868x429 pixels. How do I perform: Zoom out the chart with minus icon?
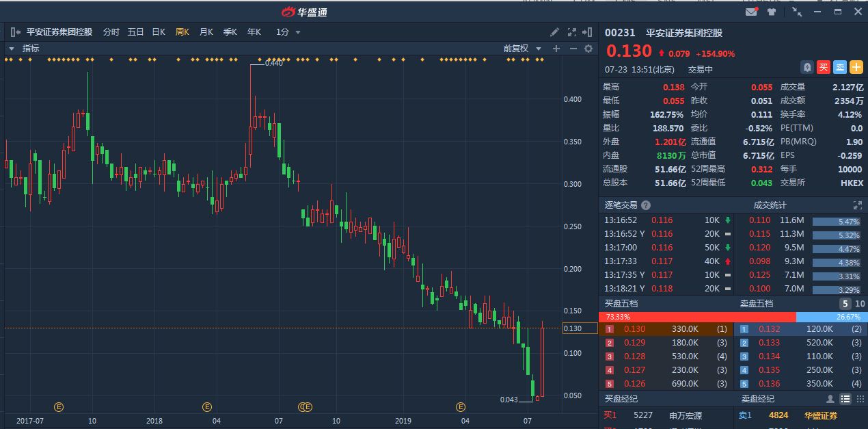[x=573, y=49]
